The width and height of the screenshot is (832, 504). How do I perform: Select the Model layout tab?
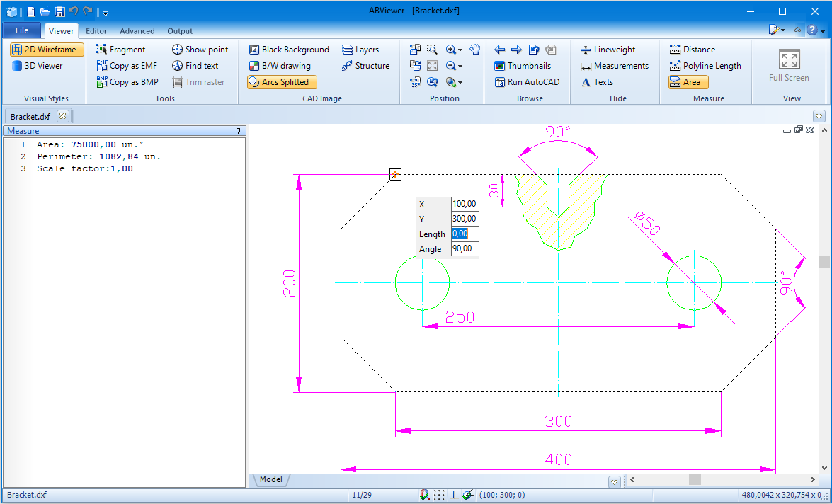point(271,479)
